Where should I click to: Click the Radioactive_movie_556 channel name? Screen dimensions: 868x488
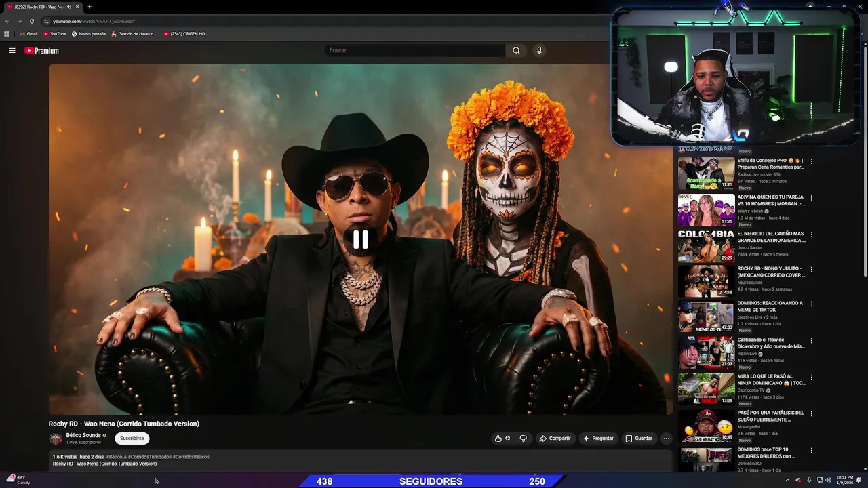click(x=759, y=174)
